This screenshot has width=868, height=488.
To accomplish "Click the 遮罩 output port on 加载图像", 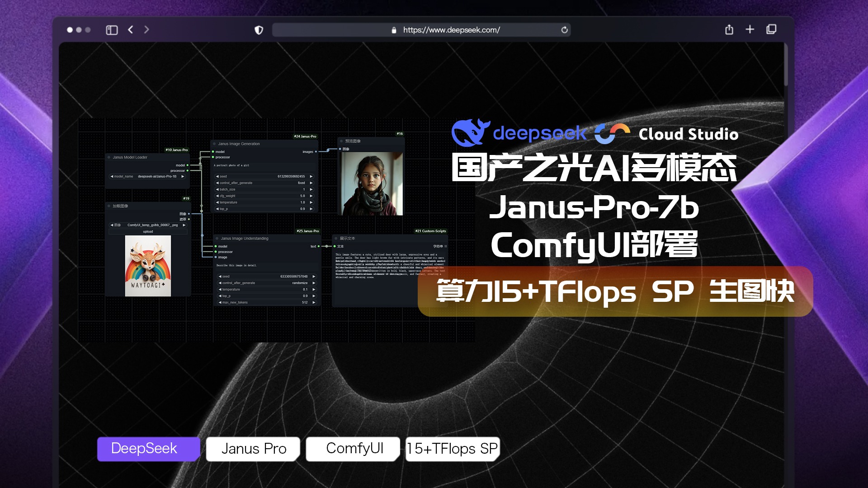I will tap(189, 219).
